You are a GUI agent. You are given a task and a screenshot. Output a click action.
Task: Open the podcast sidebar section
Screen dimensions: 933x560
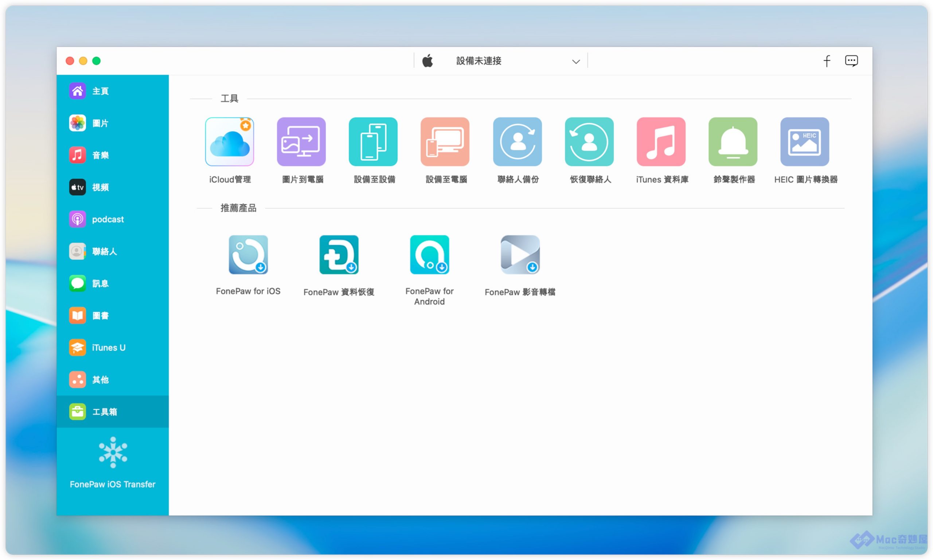coord(108,219)
